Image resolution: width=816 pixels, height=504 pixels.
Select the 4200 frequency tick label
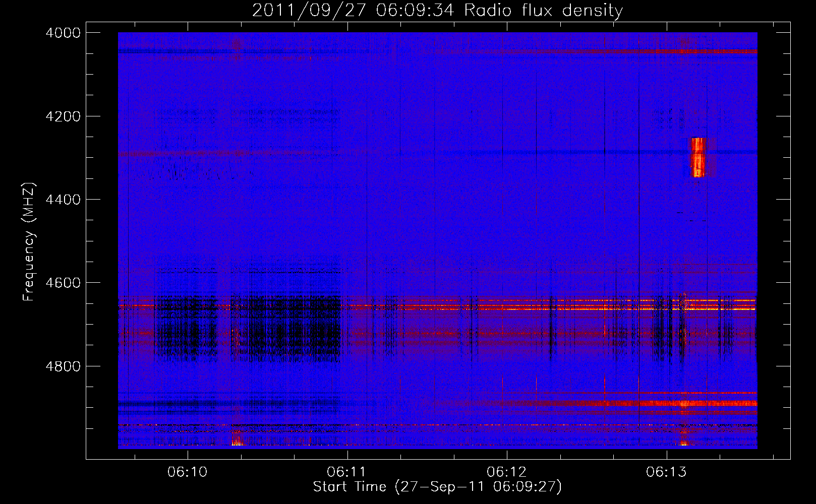[x=63, y=116]
